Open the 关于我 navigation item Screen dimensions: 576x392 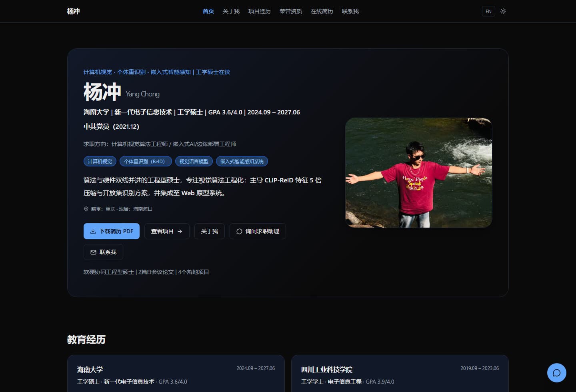(231, 11)
